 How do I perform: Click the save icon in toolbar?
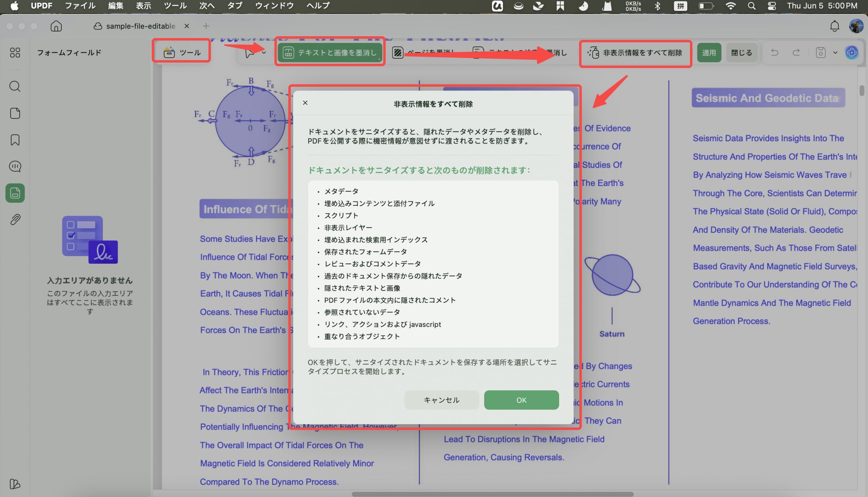pos(821,53)
